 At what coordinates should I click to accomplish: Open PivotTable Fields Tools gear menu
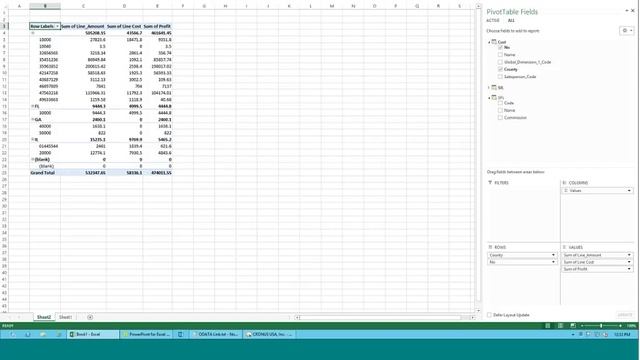(627, 31)
